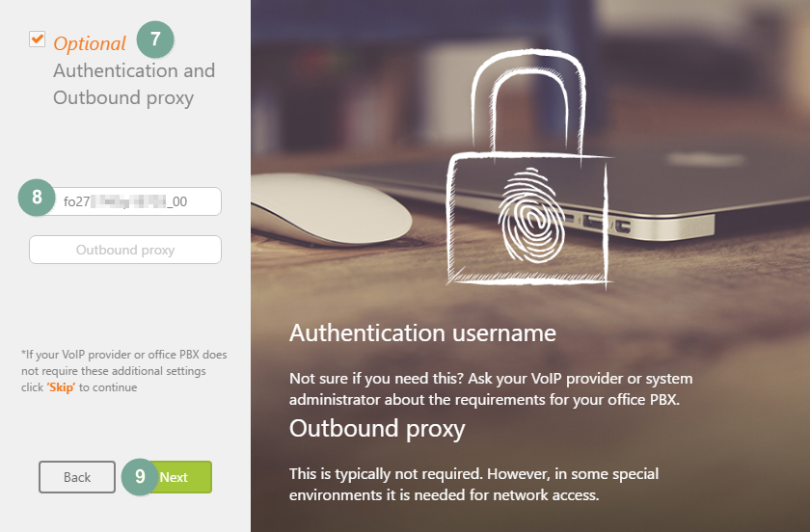Viewport: 810px width, 532px height.
Task: Click into the Outbound proxy field
Action: coord(125,250)
